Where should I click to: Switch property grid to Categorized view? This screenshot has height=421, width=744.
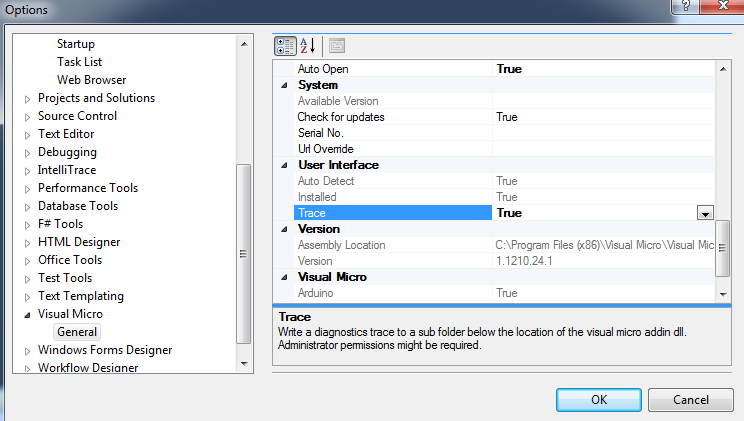coord(285,46)
